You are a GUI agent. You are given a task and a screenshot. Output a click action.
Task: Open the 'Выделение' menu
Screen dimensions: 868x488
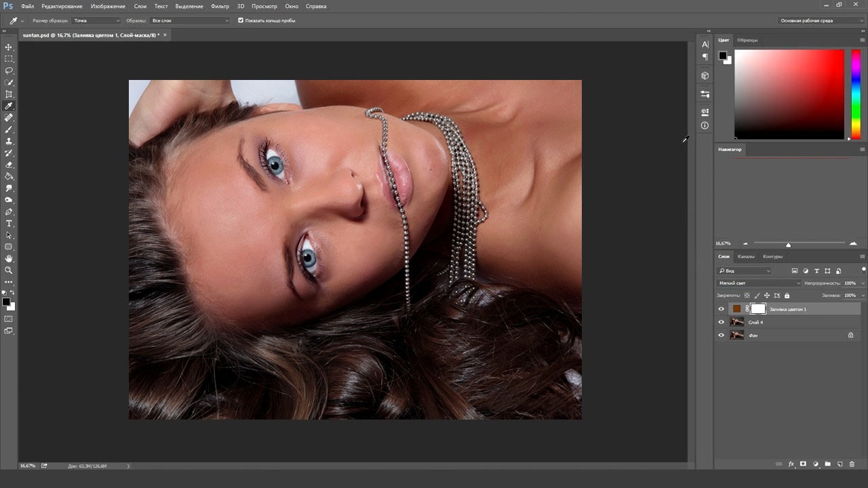189,6
